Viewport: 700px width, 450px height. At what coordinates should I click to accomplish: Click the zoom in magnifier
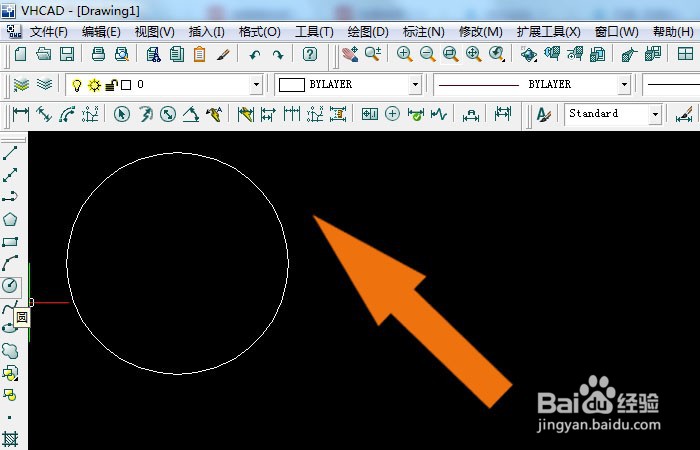point(405,54)
